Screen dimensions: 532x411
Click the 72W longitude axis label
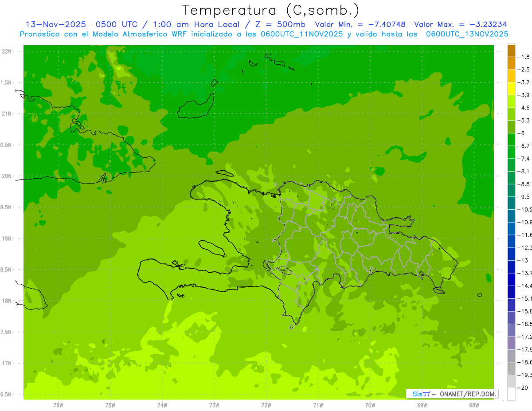[x=266, y=405]
